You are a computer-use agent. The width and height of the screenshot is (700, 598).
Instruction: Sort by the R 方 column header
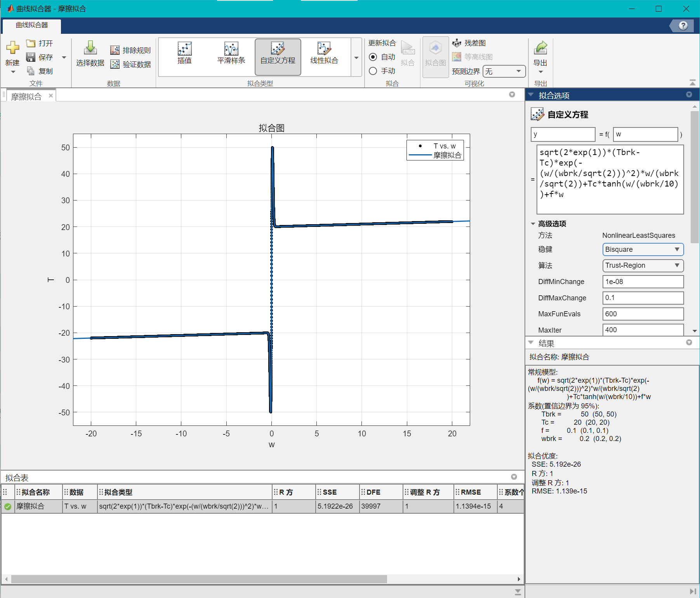pos(294,492)
